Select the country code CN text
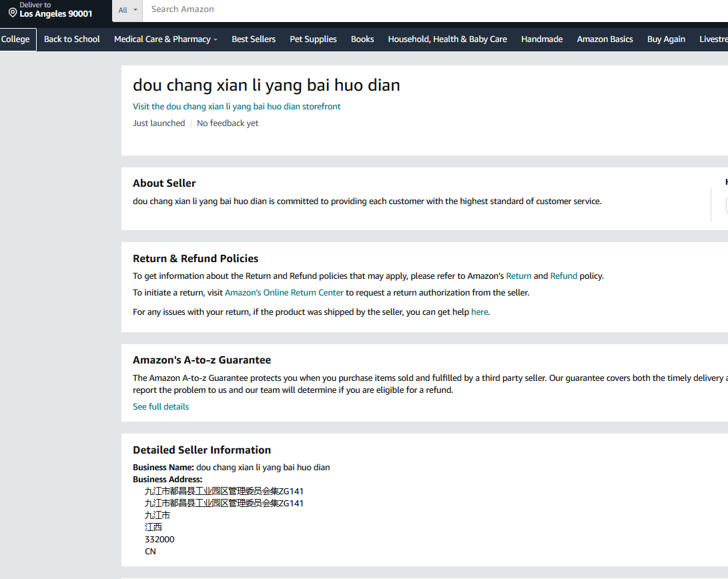The image size is (728, 579). tap(150, 552)
